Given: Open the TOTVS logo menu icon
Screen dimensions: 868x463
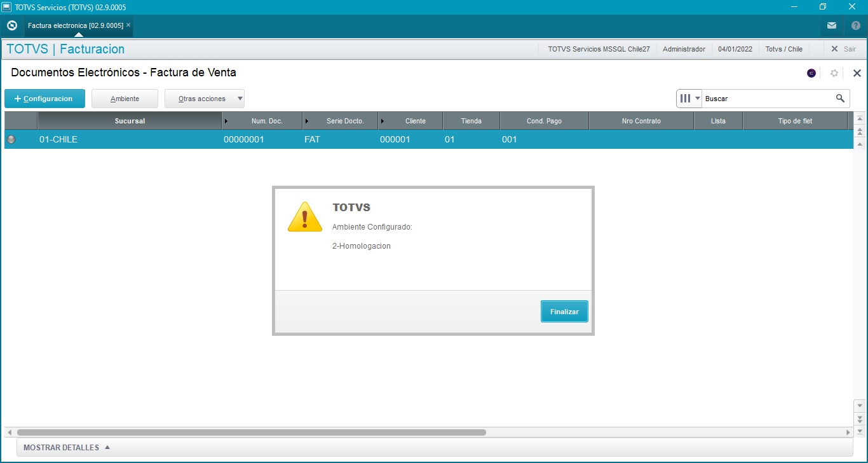Looking at the screenshot, I should pyautogui.click(x=11, y=26).
